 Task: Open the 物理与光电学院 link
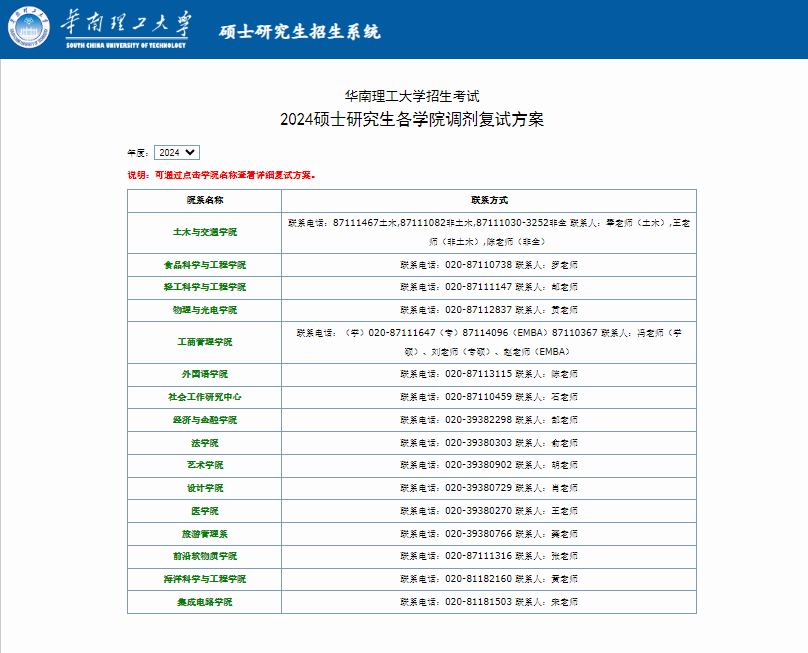[x=205, y=310]
